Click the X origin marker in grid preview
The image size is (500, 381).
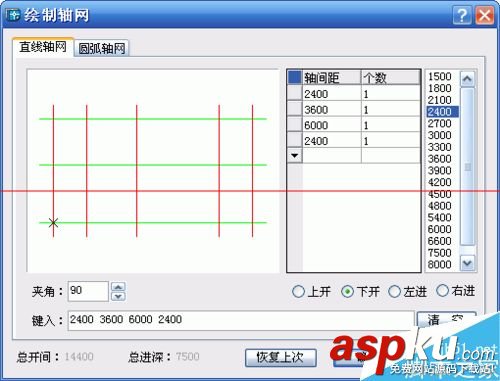(53, 222)
